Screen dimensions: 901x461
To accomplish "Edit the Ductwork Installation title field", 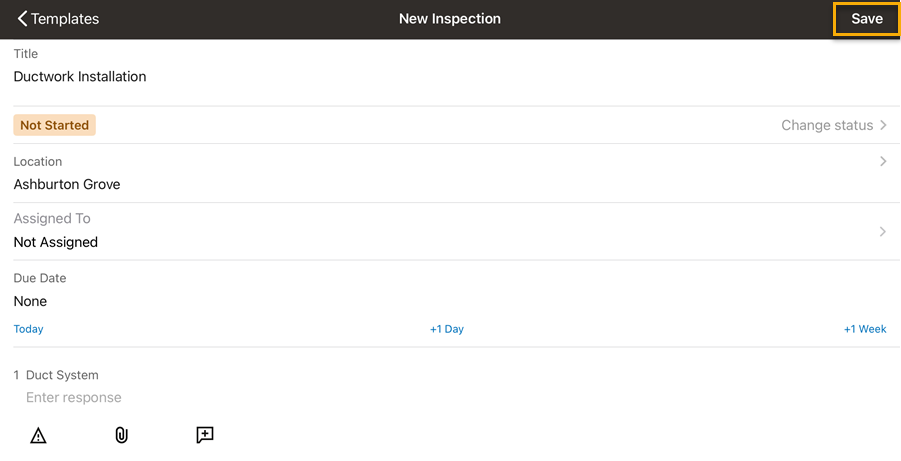I will point(80,77).
